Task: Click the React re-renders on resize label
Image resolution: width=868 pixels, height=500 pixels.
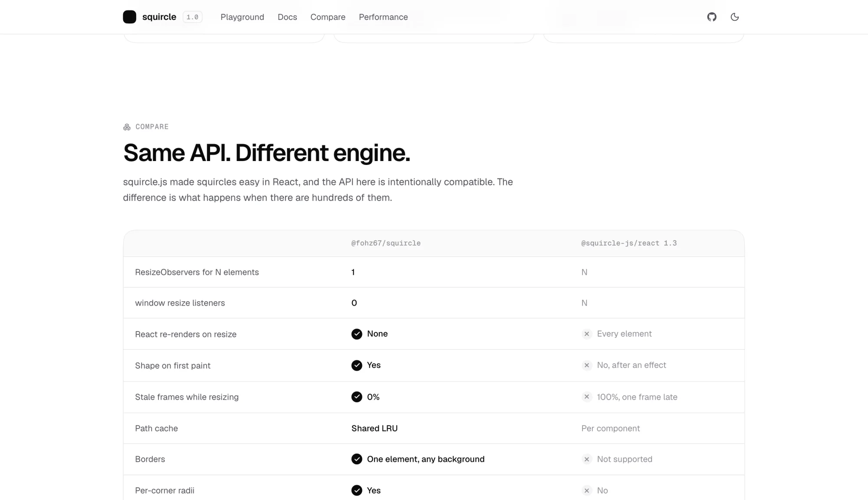Action: click(x=186, y=334)
